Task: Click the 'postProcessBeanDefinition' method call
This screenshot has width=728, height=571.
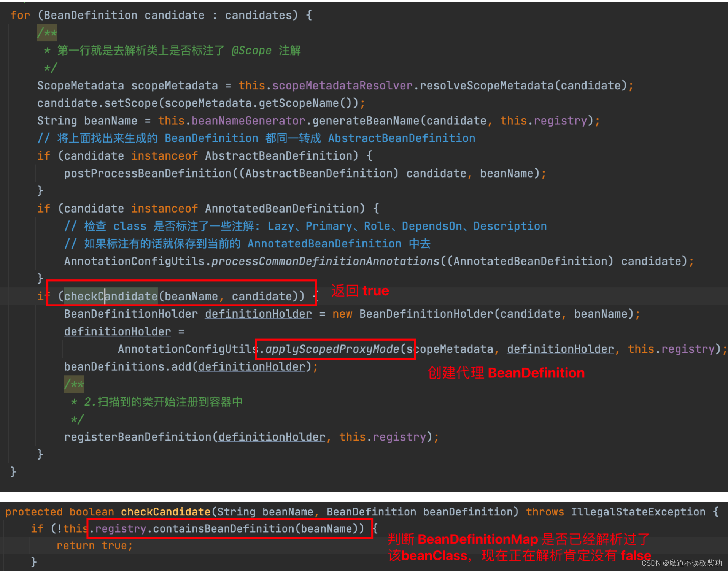Action: click(x=148, y=173)
